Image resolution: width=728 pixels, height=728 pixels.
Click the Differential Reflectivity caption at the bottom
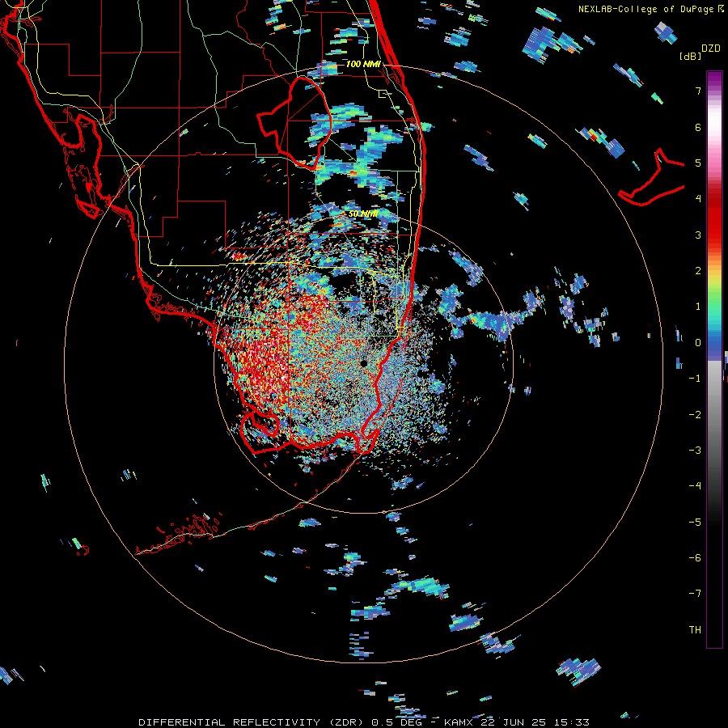(364, 722)
